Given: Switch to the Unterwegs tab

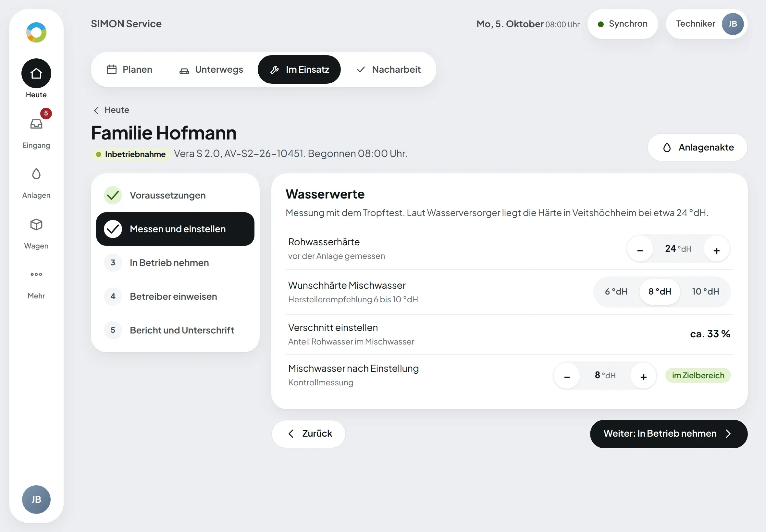Looking at the screenshot, I should click(x=211, y=69).
